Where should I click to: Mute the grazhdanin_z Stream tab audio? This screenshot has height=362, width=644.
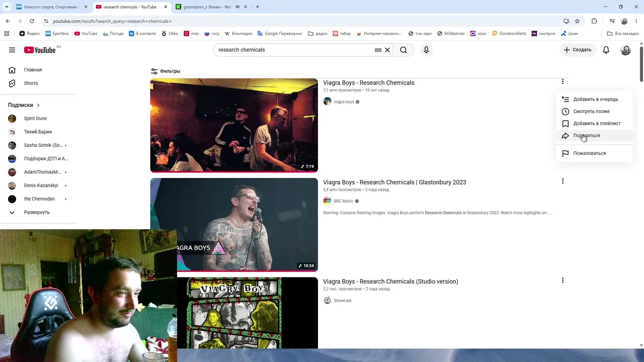pyautogui.click(x=237, y=7)
